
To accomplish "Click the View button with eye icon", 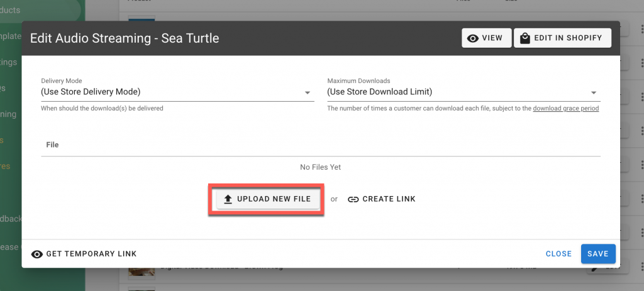I will [487, 38].
